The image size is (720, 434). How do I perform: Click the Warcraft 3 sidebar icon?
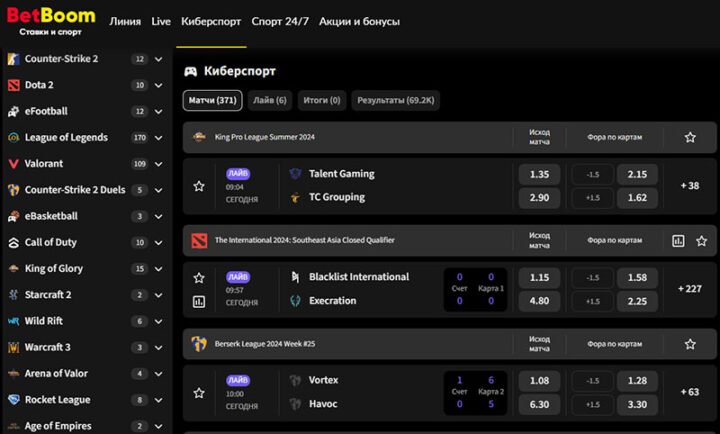(14, 347)
